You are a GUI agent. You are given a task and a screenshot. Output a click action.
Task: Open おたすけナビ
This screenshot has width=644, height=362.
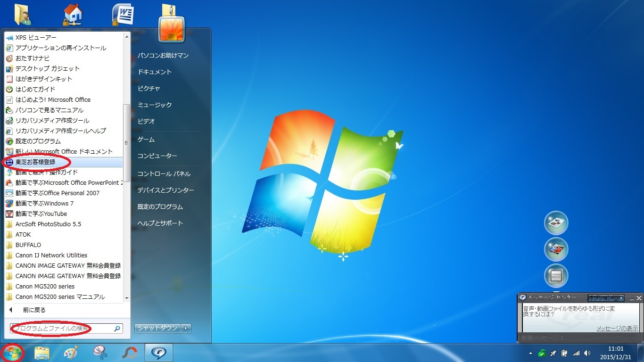click(x=64, y=58)
